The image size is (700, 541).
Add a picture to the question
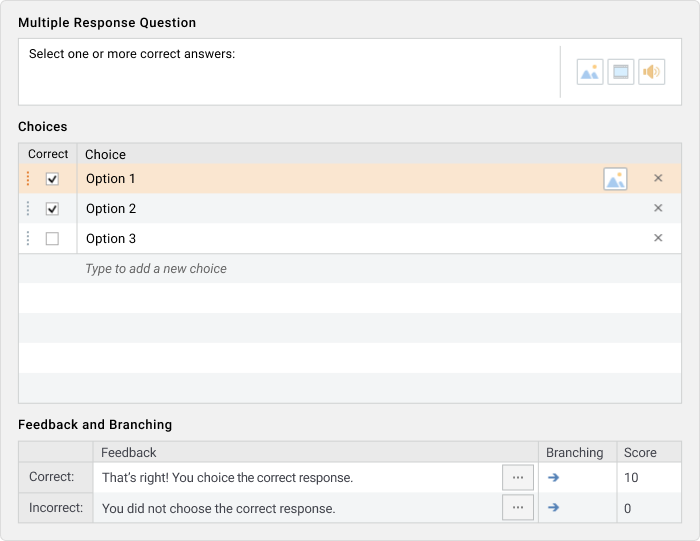(x=590, y=72)
